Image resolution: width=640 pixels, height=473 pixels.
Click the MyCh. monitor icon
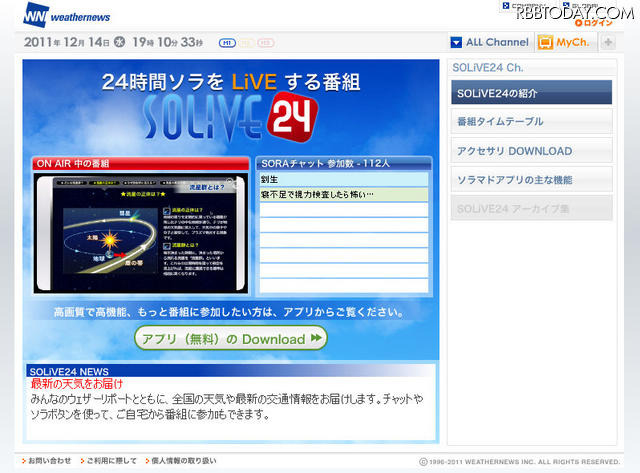pyautogui.click(x=545, y=42)
